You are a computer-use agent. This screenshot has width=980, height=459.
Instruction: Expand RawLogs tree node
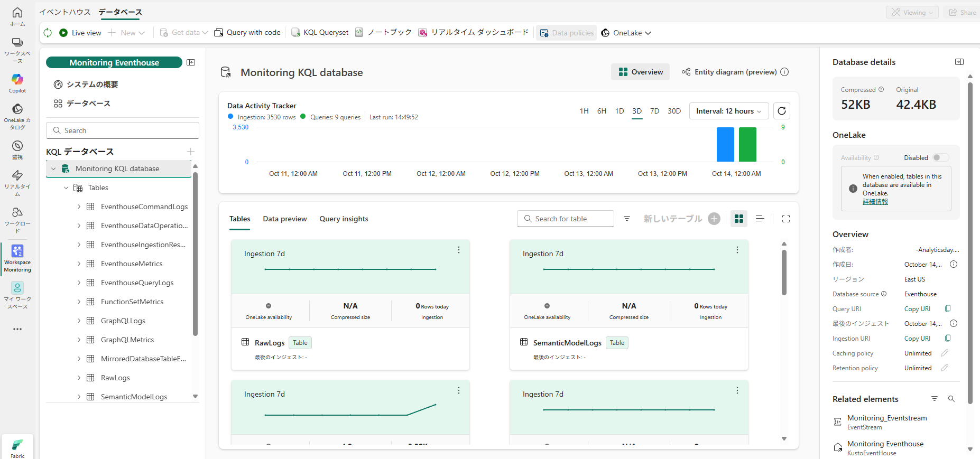point(79,378)
